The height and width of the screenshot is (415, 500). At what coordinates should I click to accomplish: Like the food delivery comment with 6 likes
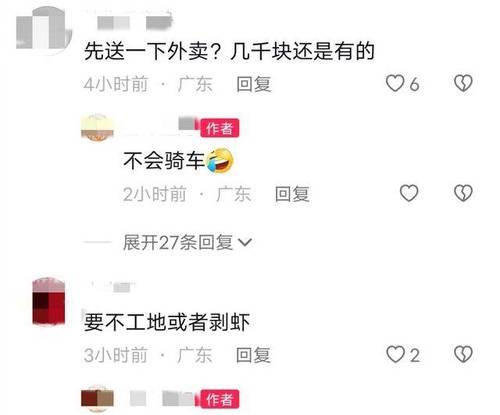coord(395,83)
